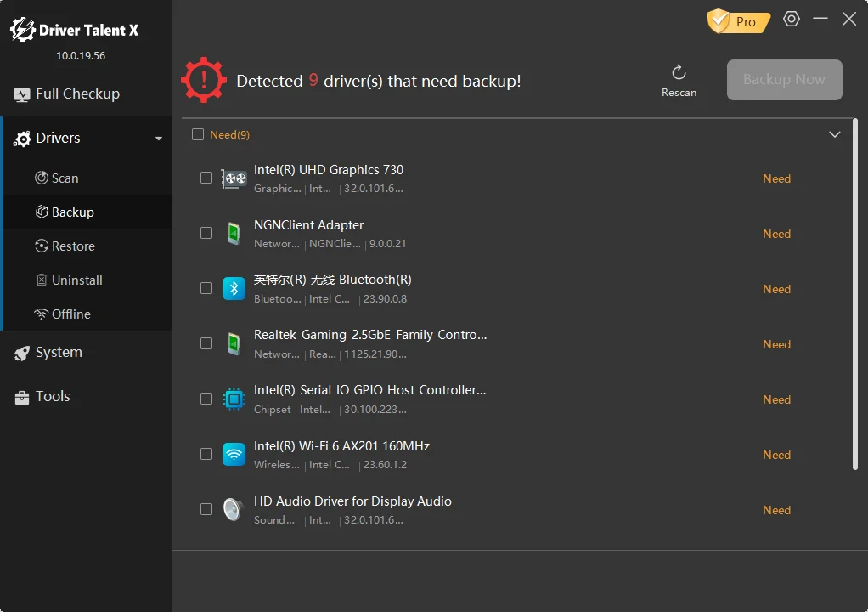
Task: Click Need status for Serial IO GPIO Host Controller
Action: pos(776,399)
